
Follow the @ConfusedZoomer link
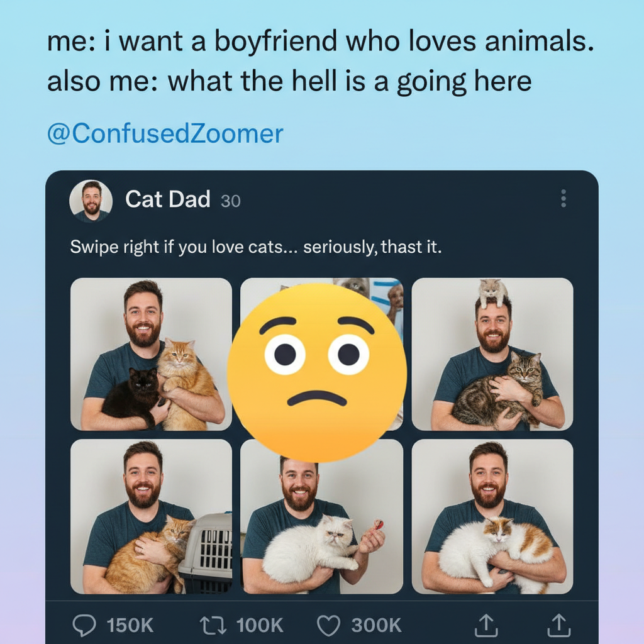[165, 132]
